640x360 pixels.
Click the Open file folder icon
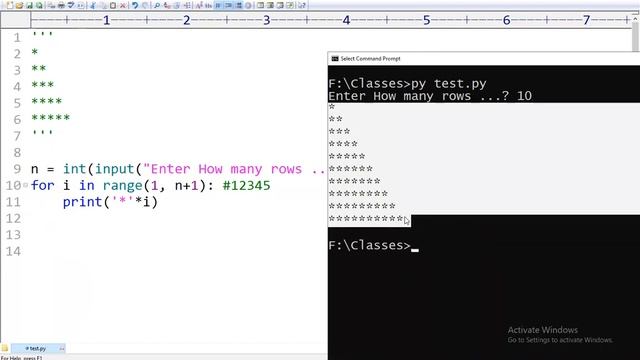(19, 5)
